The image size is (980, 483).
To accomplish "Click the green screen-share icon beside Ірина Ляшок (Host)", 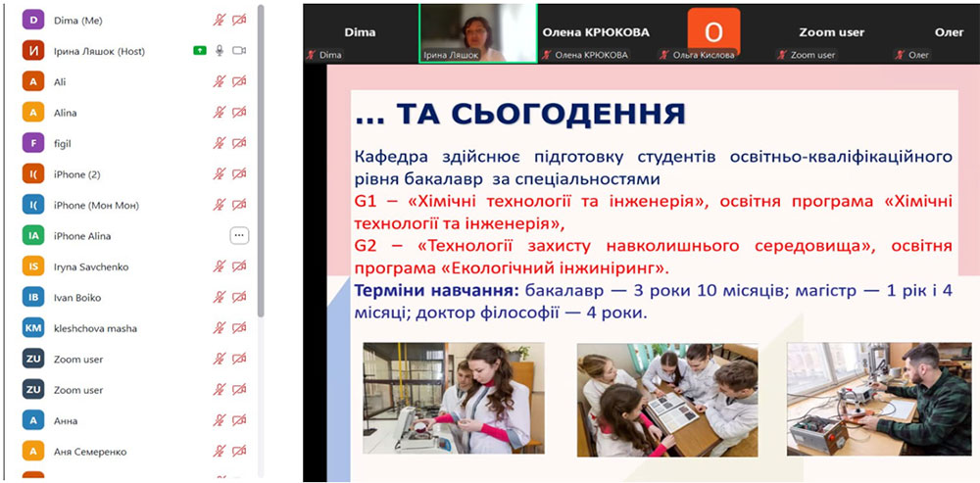I will pos(200,51).
